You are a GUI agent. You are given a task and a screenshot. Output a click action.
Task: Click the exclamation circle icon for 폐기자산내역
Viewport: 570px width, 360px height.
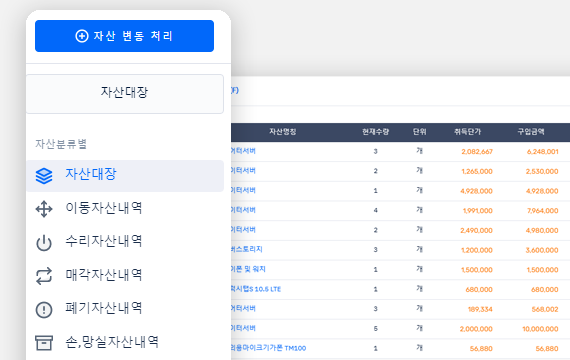pyautogui.click(x=44, y=310)
